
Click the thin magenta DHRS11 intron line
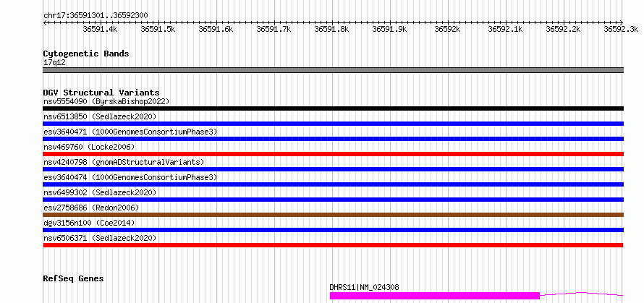click(x=582, y=294)
